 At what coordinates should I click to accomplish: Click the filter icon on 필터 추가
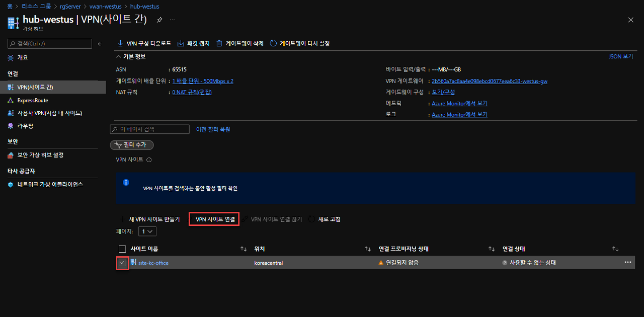pos(118,145)
